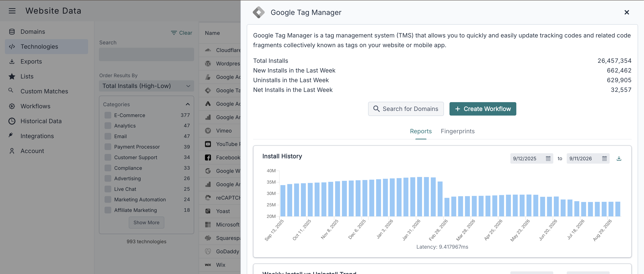The height and width of the screenshot is (274, 644).
Task: Click the technology Search input field
Action: [147, 54]
